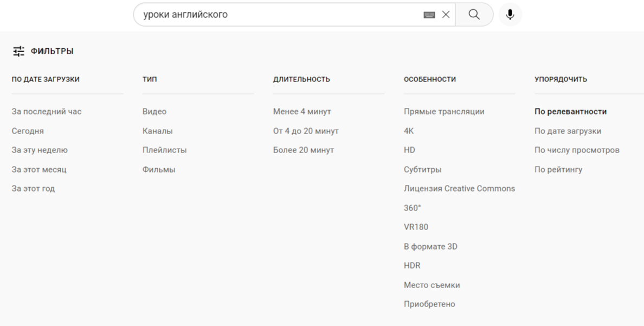
Task: Select duration От 4 до 20 минут
Action: point(306,131)
